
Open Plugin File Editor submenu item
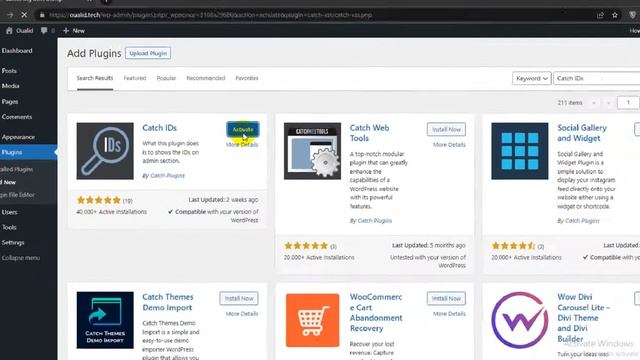(x=18, y=195)
